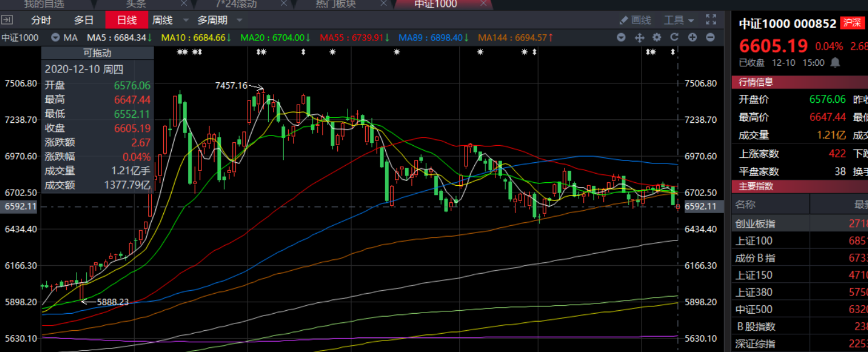
Task: Click the 5888.23 low price annotation
Action: tap(112, 302)
